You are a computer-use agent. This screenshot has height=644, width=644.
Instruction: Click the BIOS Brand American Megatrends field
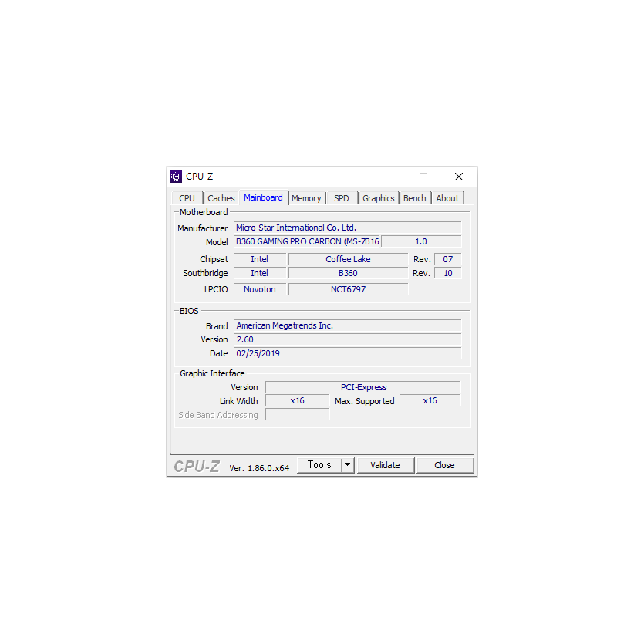tap(348, 325)
